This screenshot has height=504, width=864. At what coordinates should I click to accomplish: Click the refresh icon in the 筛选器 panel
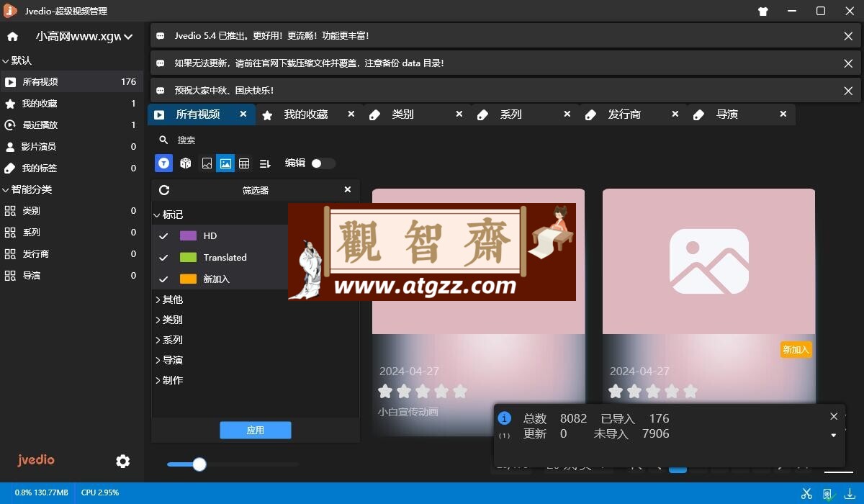[x=164, y=190]
